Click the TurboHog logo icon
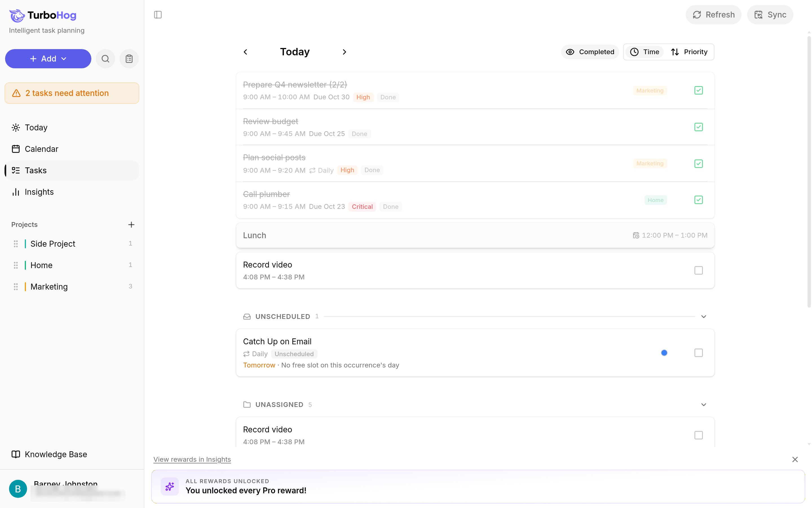This screenshot has width=812, height=508. (x=17, y=16)
